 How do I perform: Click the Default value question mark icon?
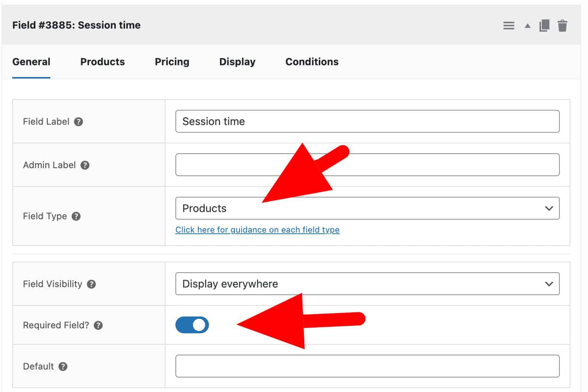point(63,366)
